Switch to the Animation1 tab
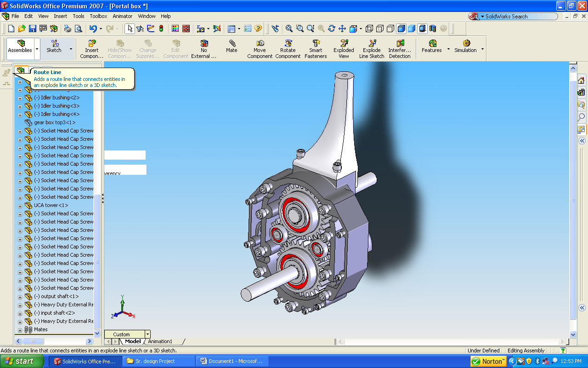The height and width of the screenshot is (368, 588). coord(160,341)
